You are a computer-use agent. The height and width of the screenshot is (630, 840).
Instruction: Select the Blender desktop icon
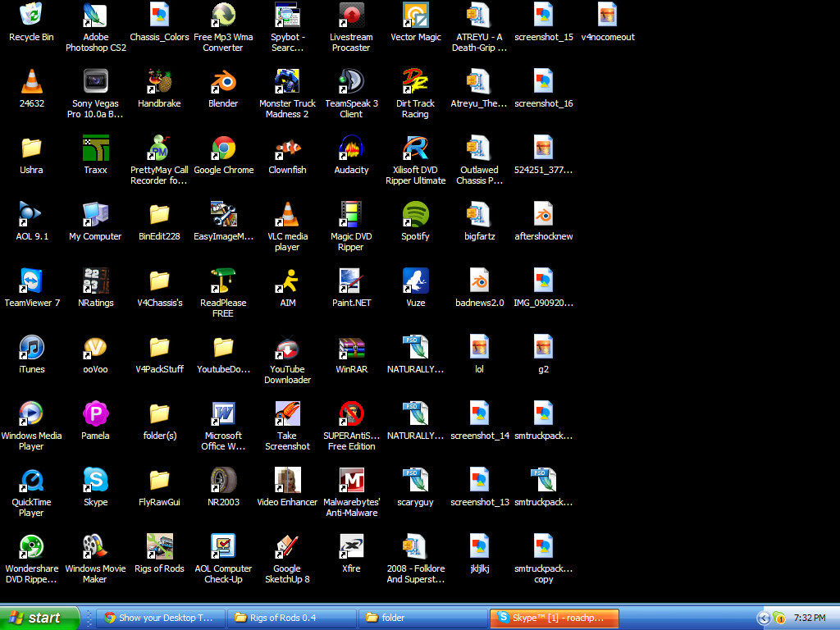[x=223, y=81]
